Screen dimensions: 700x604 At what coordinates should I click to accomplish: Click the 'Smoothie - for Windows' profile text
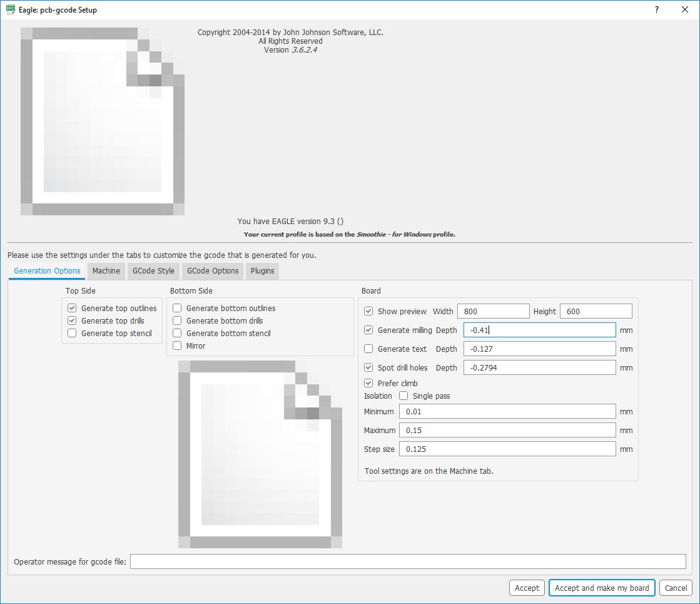pos(393,234)
